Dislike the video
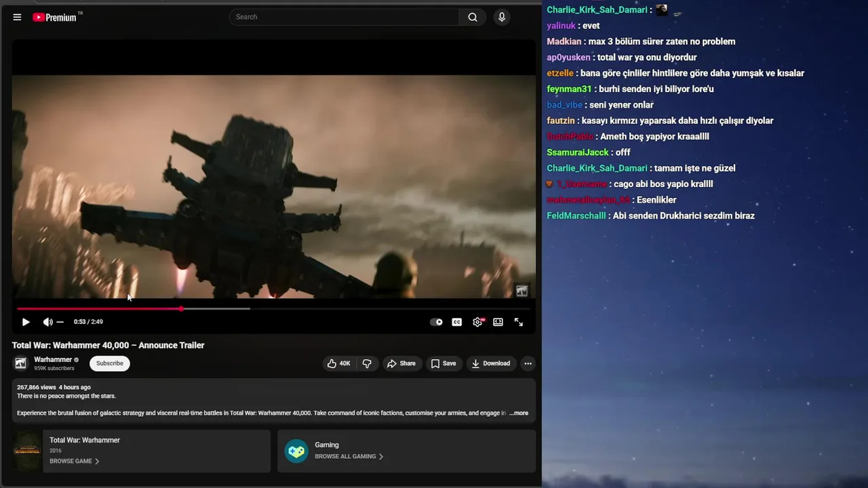The width and height of the screenshot is (868, 488). [x=367, y=363]
